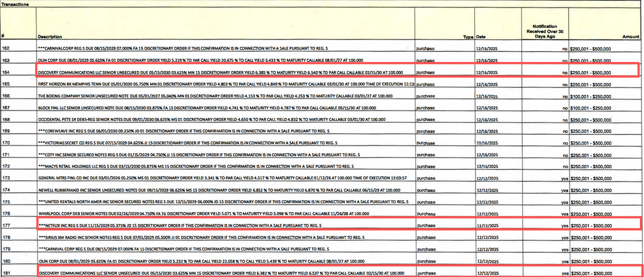Select the Coreweave Inc Reg S description
The width and height of the screenshot is (644, 277).
pos(184,131)
